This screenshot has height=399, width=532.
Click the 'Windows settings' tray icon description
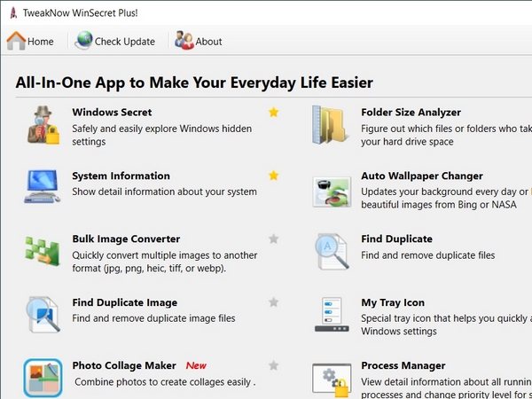click(x=399, y=331)
